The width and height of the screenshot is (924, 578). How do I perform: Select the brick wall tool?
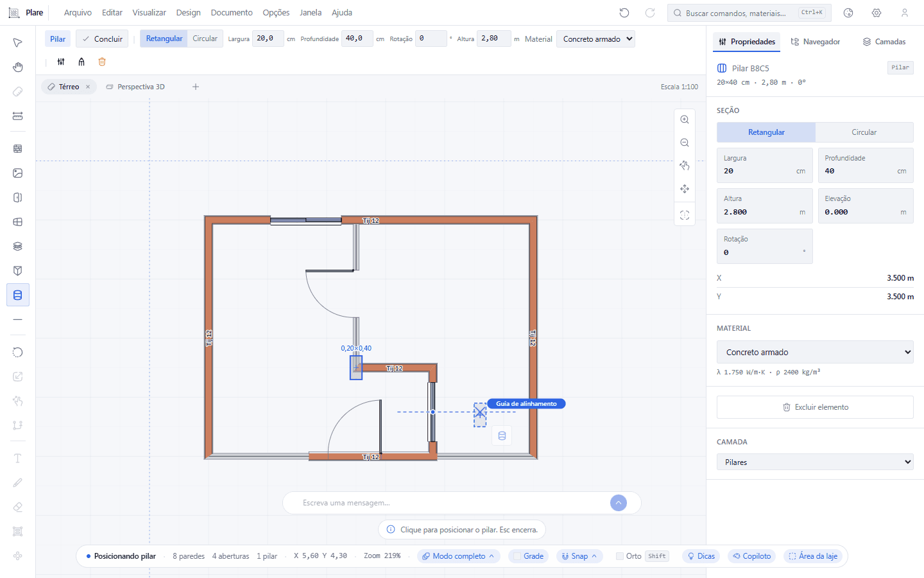point(17,148)
